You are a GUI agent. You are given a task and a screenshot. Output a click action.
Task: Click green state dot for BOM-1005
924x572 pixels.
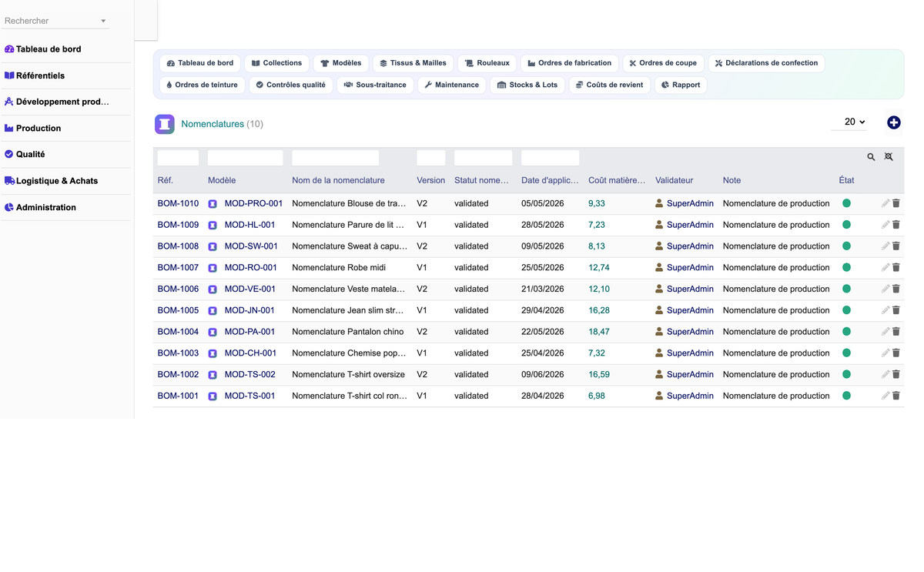point(846,310)
